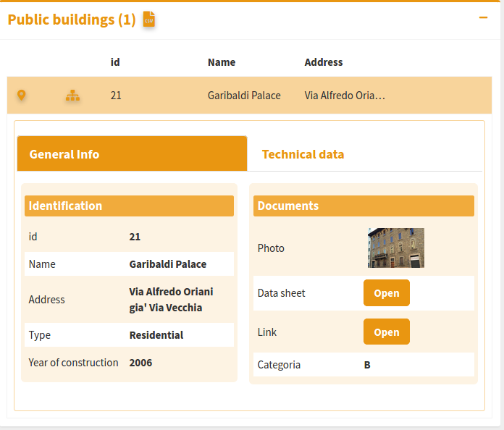
Task: Collapse the Public buildings panel
Action: point(483,17)
